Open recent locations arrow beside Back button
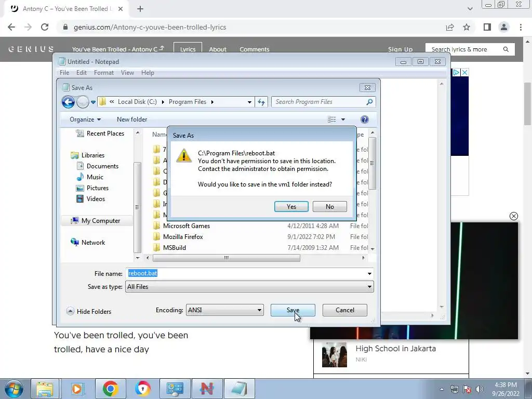This screenshot has width=532, height=399. click(x=93, y=102)
